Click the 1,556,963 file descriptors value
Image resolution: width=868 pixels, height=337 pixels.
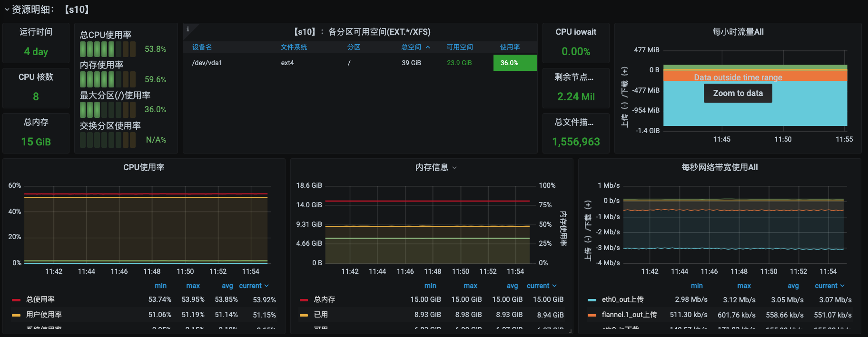coord(576,142)
